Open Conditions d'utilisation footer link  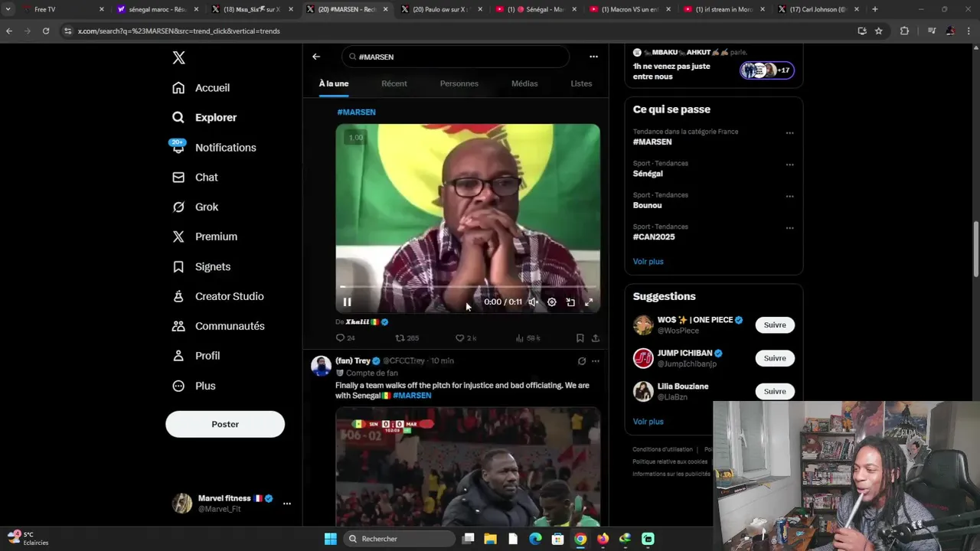pos(662,450)
